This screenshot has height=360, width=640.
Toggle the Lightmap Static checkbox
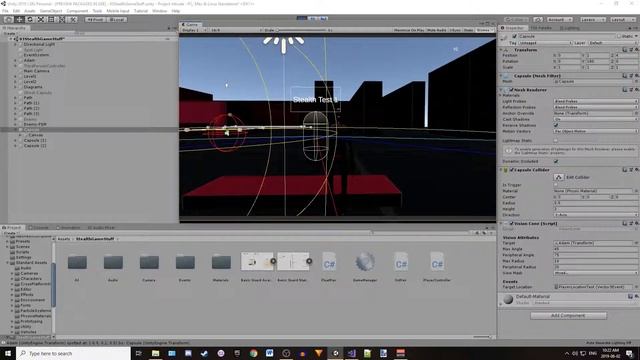(x=556, y=140)
